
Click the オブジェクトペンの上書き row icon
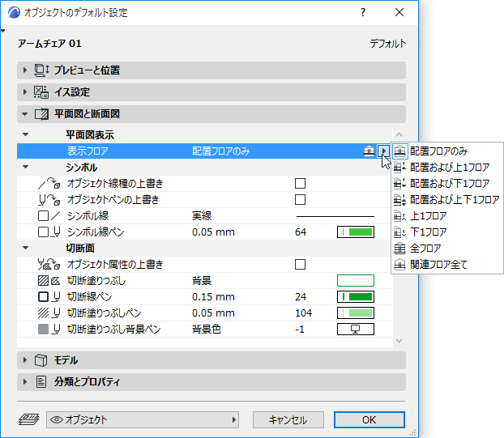coord(49,200)
